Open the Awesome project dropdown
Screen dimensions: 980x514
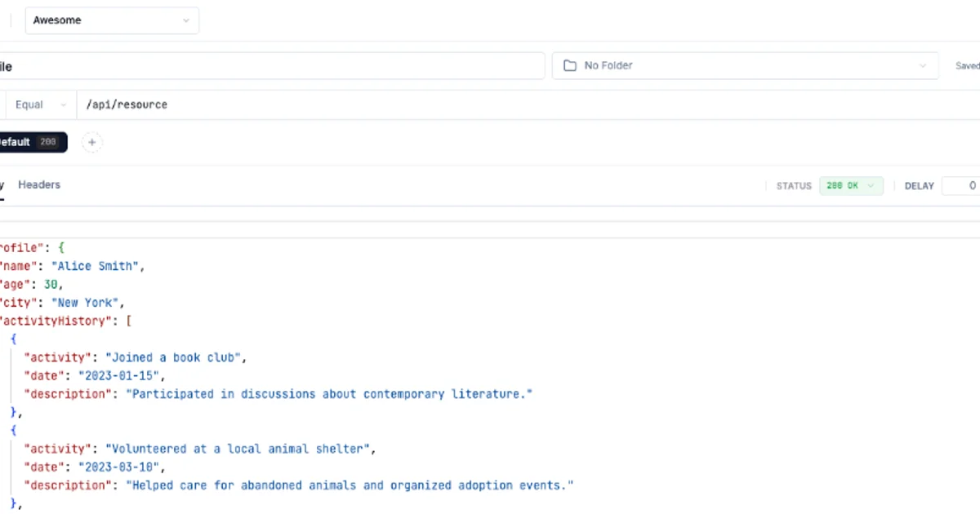[x=112, y=20]
